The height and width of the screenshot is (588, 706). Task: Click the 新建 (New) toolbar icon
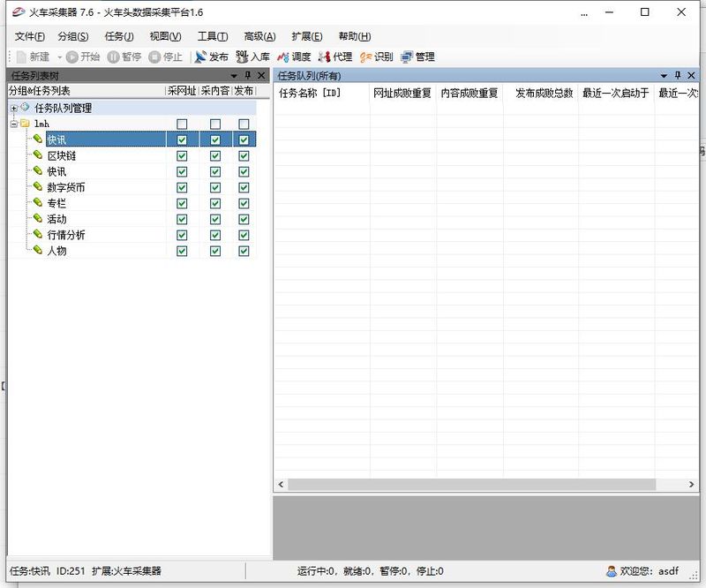[21, 57]
